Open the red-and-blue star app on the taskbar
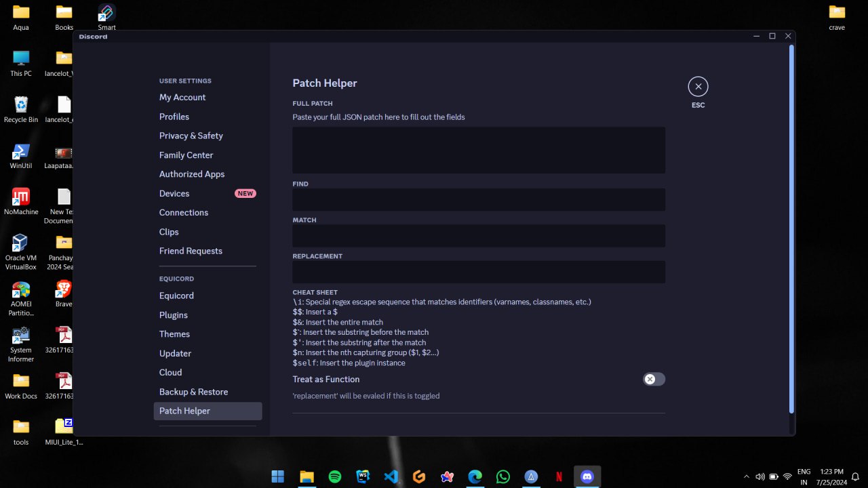This screenshot has width=868, height=488. tap(447, 476)
